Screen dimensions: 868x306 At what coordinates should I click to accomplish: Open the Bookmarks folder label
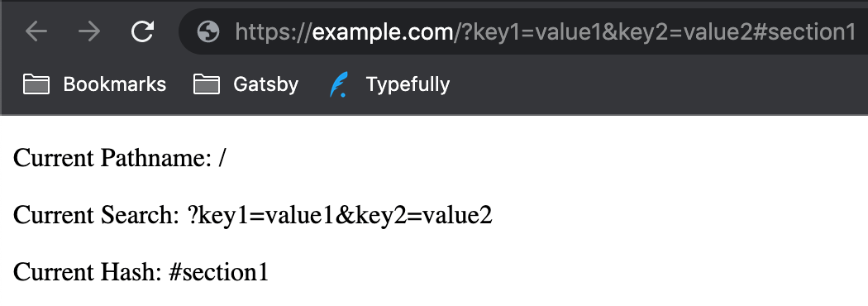(x=115, y=84)
